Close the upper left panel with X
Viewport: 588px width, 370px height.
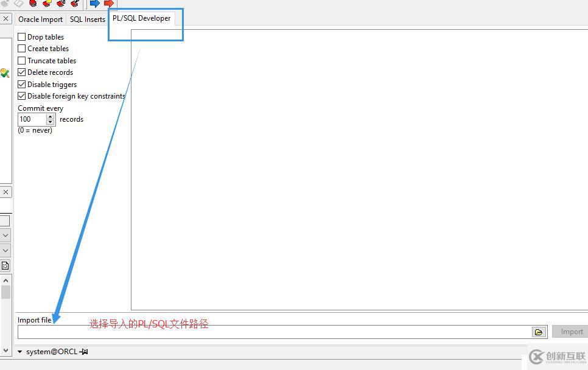coord(5,18)
